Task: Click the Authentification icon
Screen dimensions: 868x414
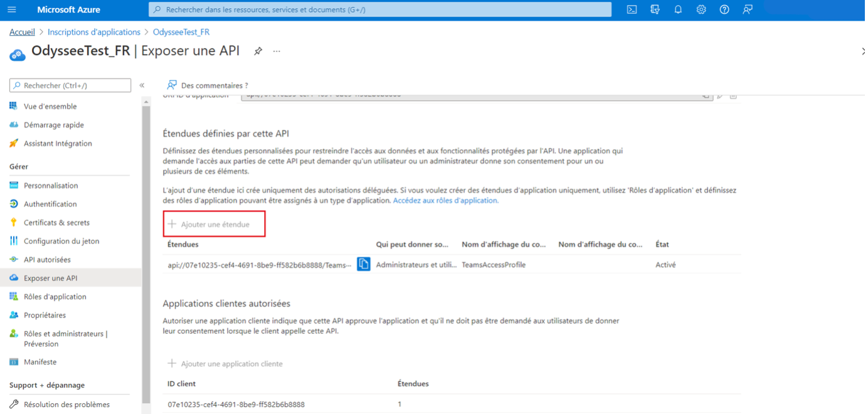Action: [x=14, y=204]
